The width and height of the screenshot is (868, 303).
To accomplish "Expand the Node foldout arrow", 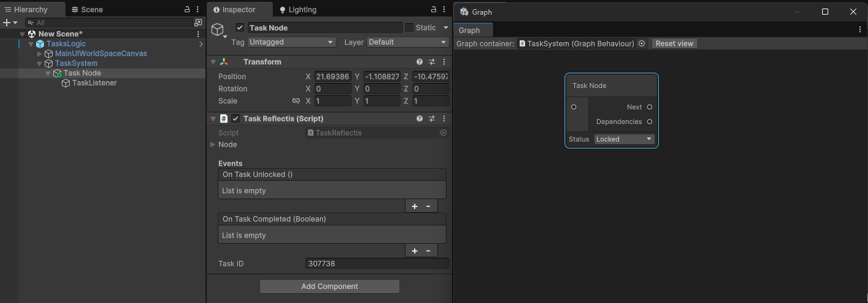I will click(x=213, y=145).
